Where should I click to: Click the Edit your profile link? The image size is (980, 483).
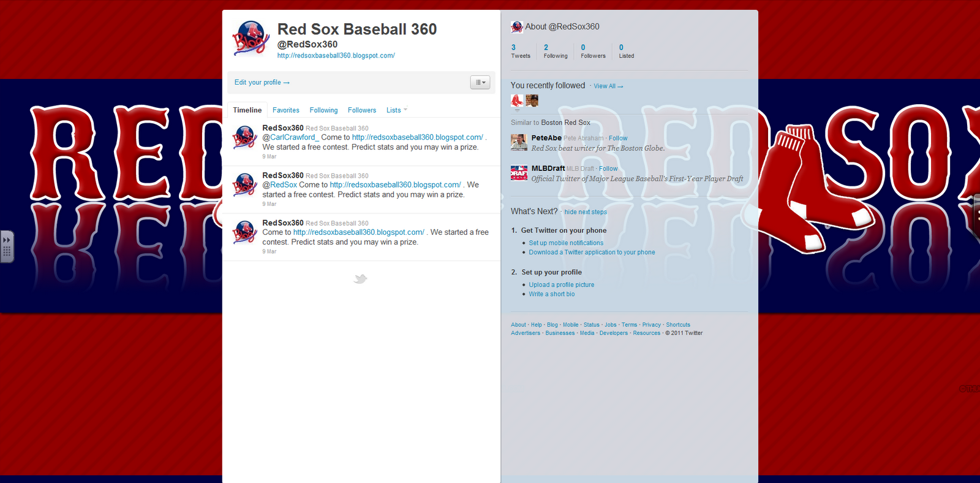(262, 82)
